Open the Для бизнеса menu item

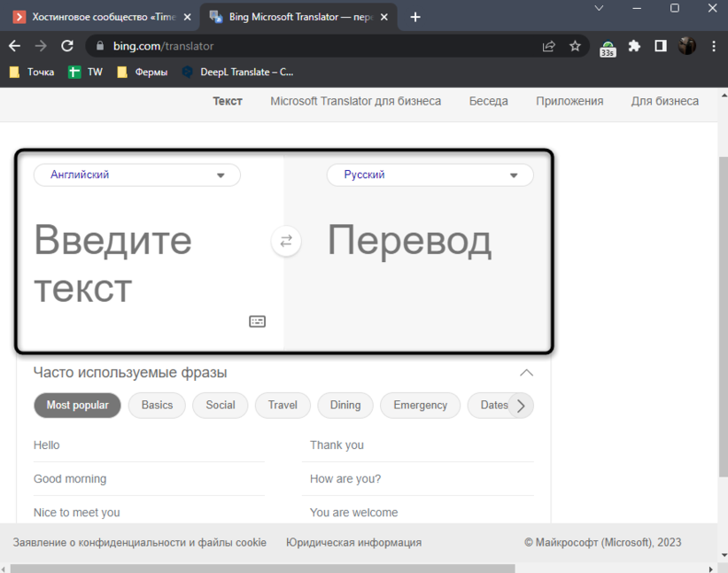point(665,101)
